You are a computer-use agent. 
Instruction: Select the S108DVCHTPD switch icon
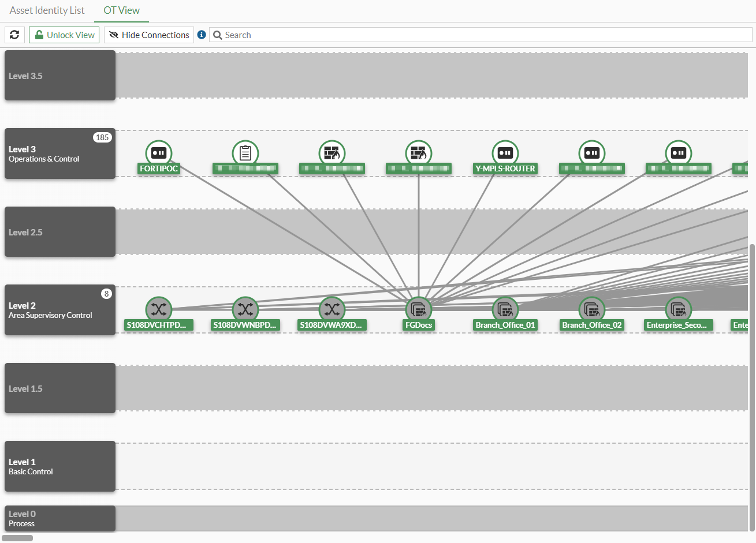159,309
